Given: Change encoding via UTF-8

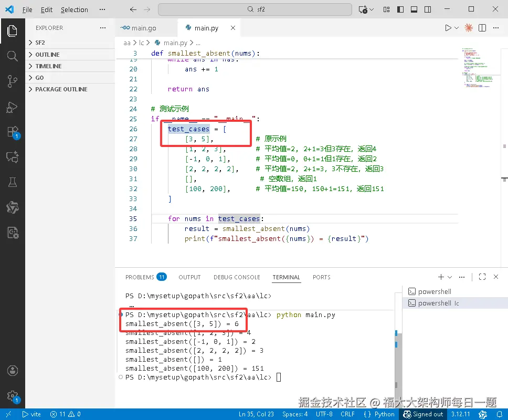Looking at the screenshot, I should tap(324, 414).
